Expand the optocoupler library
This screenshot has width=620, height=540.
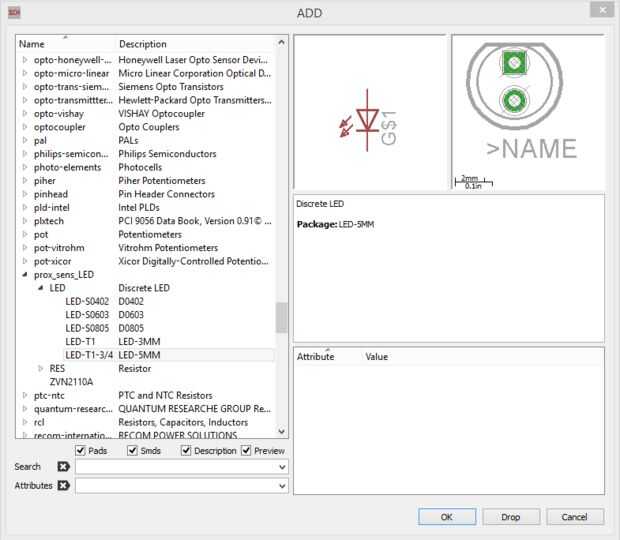25,127
